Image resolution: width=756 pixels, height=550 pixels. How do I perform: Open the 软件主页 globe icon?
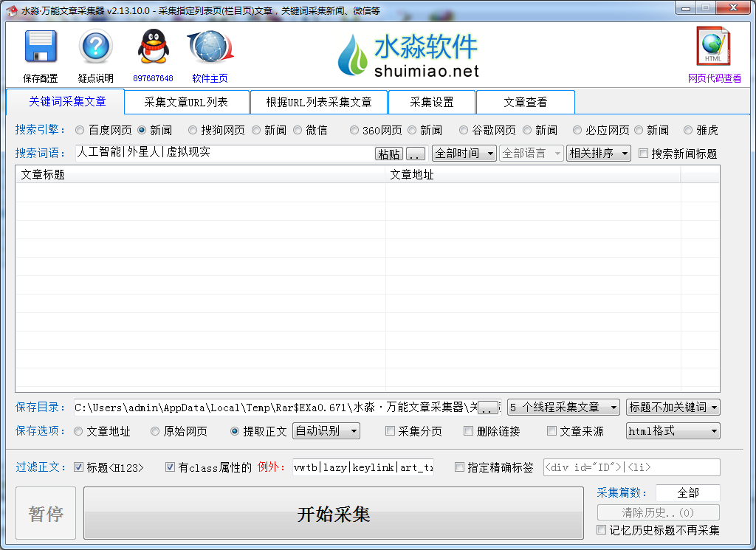210,47
